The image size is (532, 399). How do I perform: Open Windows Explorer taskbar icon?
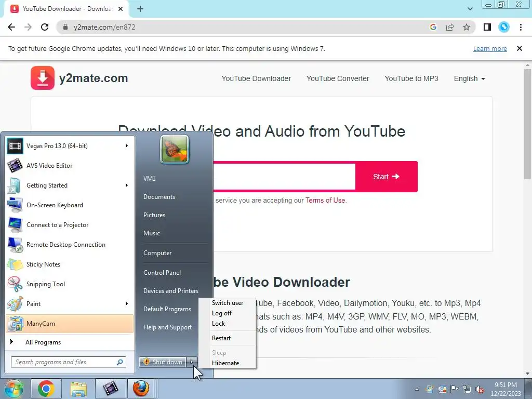[x=78, y=389]
